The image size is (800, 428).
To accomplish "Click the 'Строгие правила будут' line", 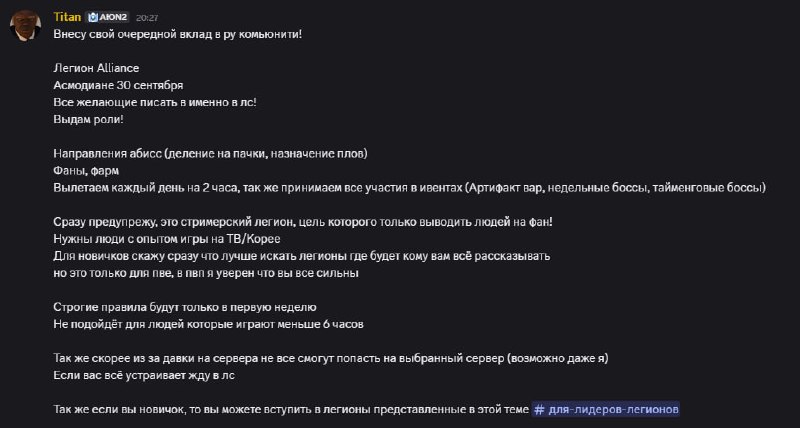I will (x=185, y=308).
